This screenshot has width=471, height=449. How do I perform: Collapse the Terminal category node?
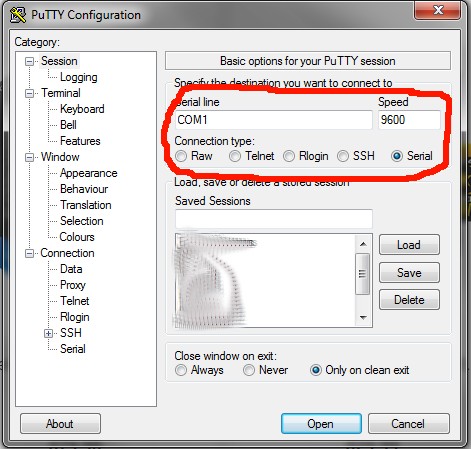(30, 93)
